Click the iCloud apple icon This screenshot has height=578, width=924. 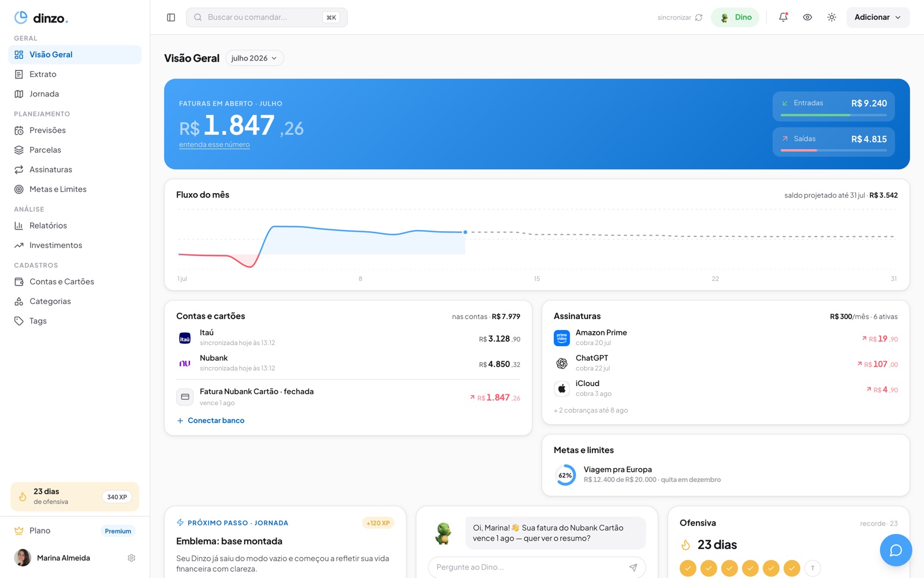tap(562, 388)
